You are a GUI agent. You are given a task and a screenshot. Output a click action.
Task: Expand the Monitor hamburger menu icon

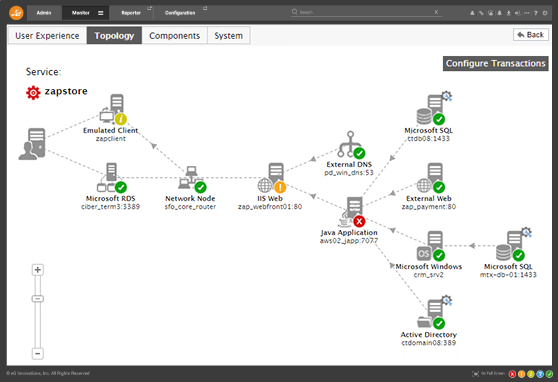(x=101, y=13)
